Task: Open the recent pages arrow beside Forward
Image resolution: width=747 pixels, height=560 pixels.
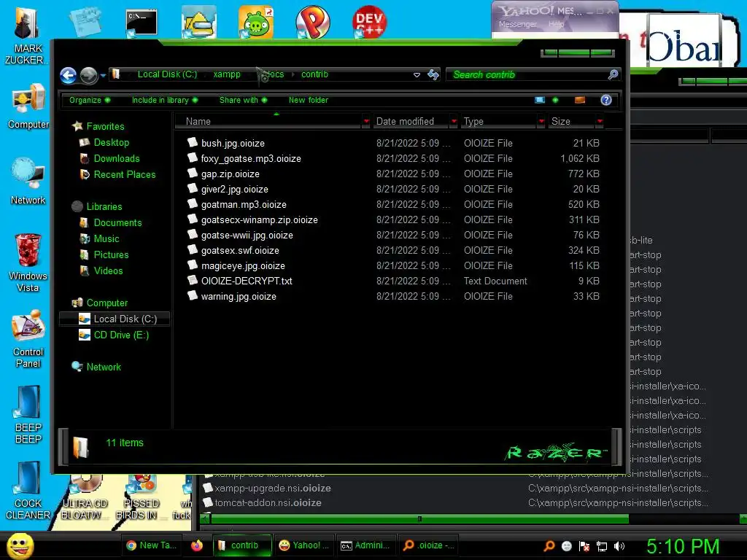Action: pos(103,75)
